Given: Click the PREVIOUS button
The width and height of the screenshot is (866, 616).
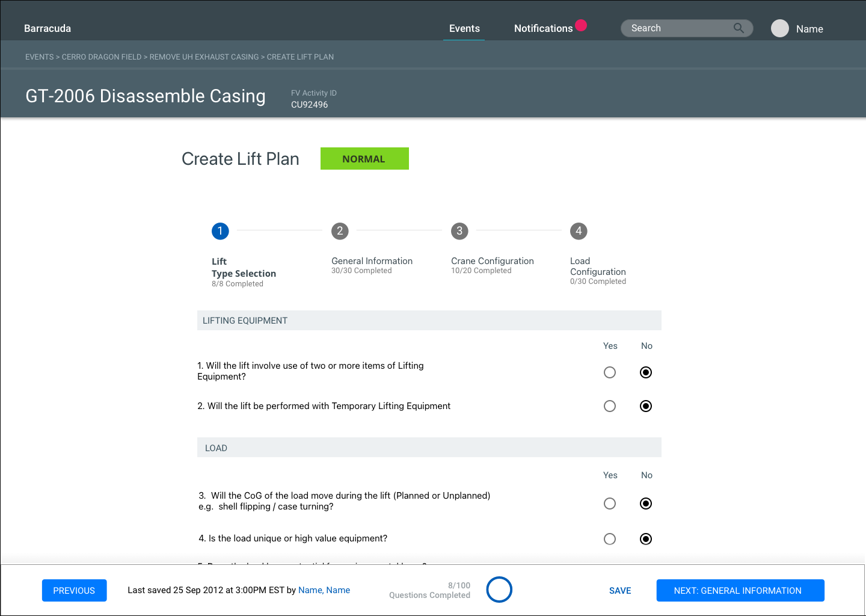Looking at the screenshot, I should (x=74, y=590).
